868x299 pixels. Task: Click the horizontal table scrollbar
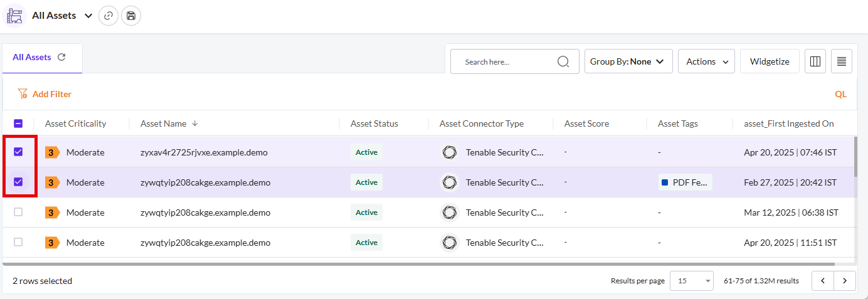coord(419,265)
